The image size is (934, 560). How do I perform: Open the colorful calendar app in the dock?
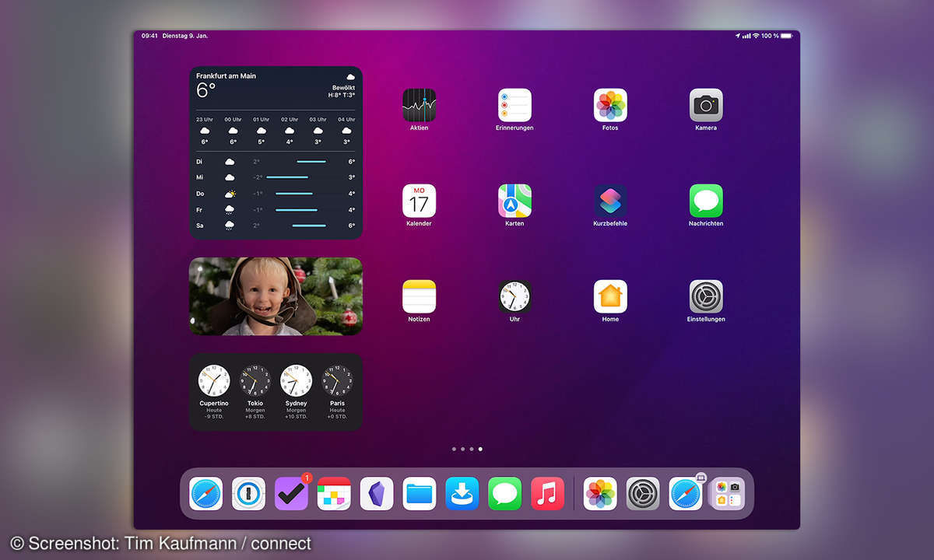pyautogui.click(x=334, y=494)
